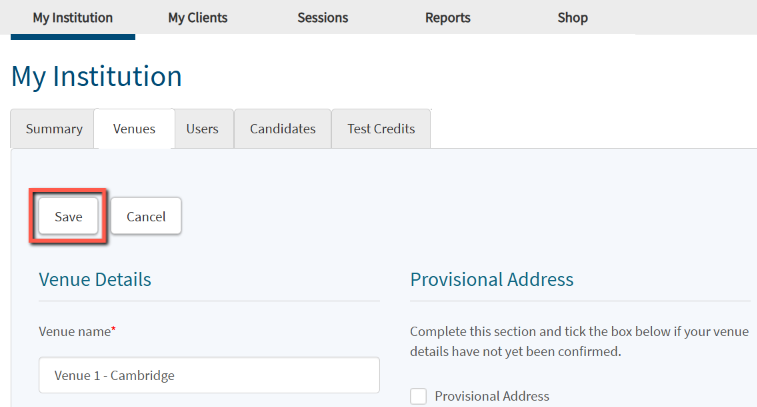Open the My Institution menu item
Screen dimensions: 757x407
coord(73,18)
